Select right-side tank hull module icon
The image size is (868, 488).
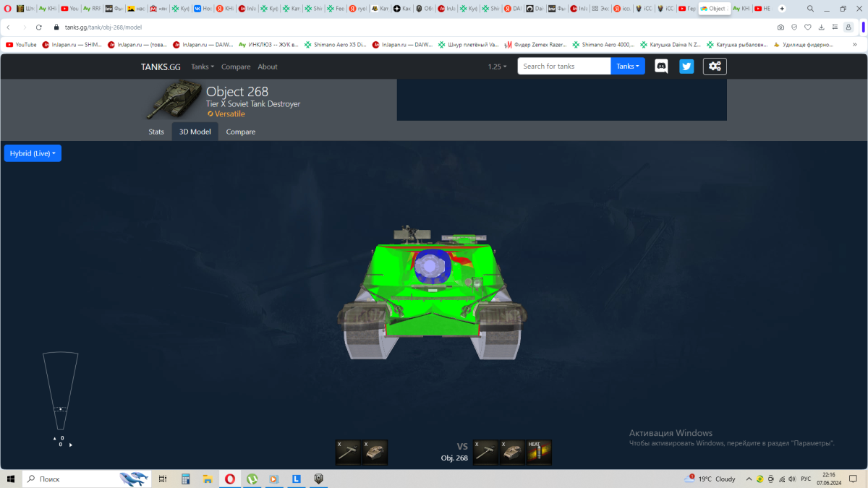pyautogui.click(x=512, y=452)
